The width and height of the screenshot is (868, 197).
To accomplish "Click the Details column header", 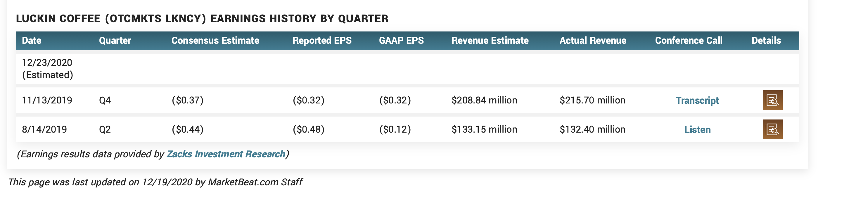I will (x=766, y=41).
